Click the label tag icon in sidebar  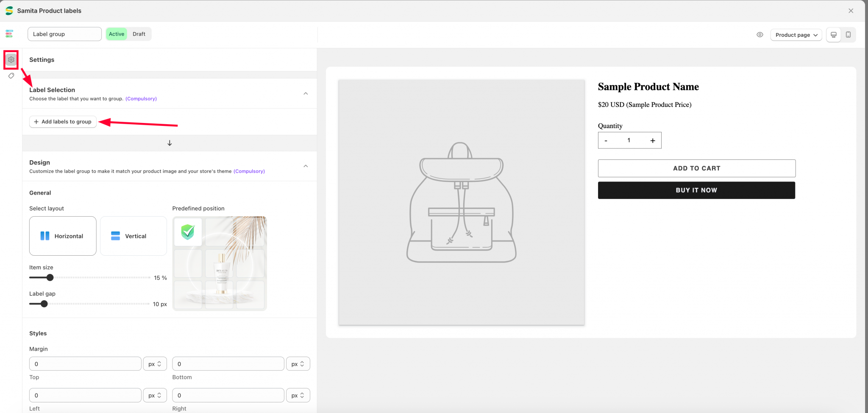pos(11,76)
